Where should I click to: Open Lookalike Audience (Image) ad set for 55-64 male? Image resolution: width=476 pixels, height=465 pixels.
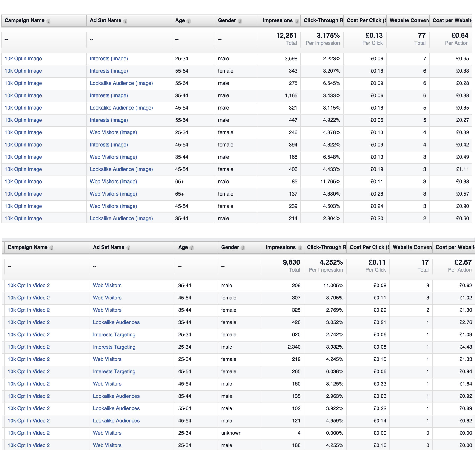click(x=121, y=83)
